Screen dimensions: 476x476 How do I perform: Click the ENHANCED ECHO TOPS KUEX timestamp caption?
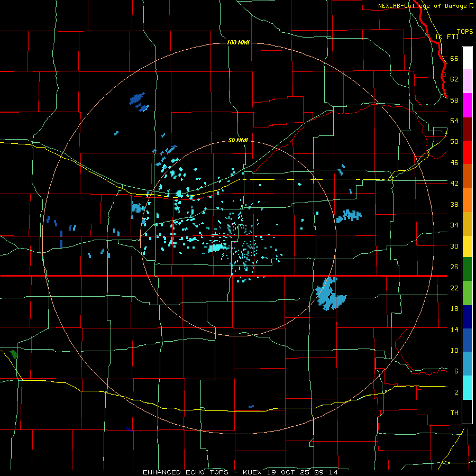point(240,472)
